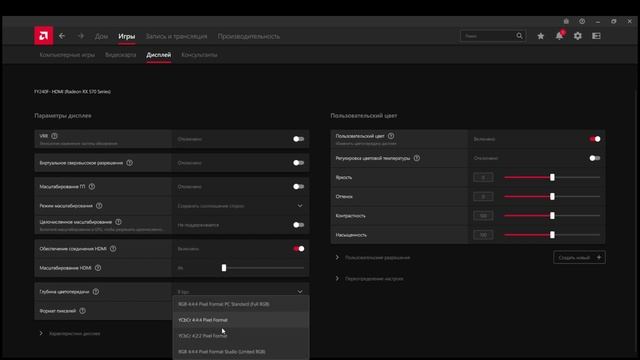Click the Оттенок value box
Image resolution: width=640 pixels, height=360 pixels.
click(x=483, y=197)
